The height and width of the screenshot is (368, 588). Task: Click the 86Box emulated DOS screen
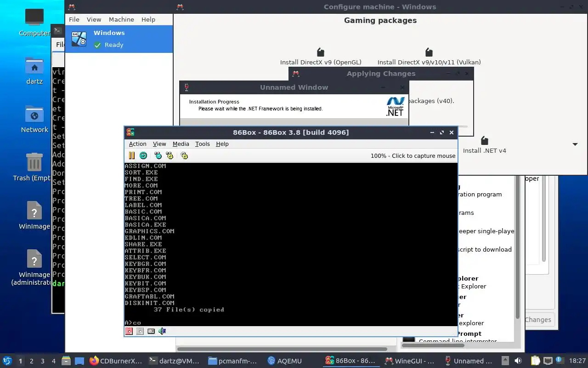click(x=291, y=244)
